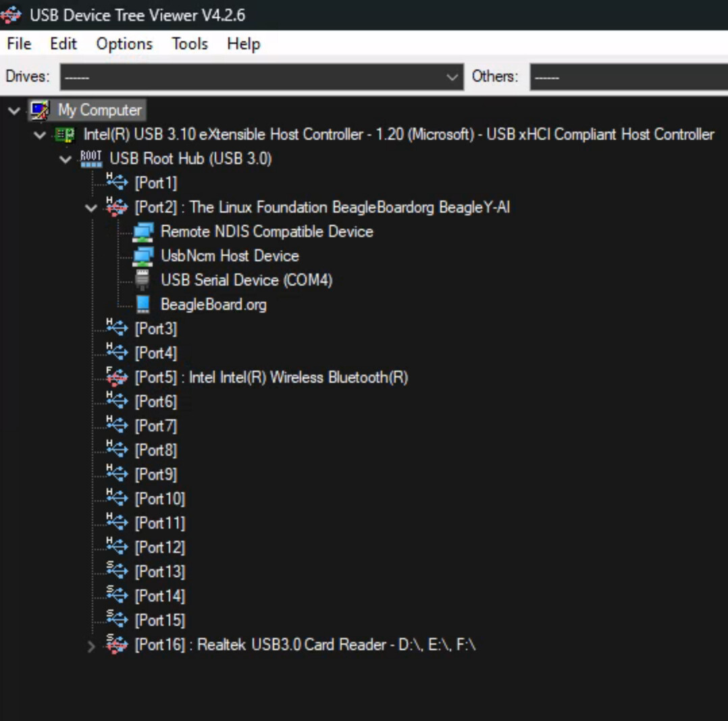
Task: Collapse the Port2 BeagleY-AI node
Action: [91, 208]
